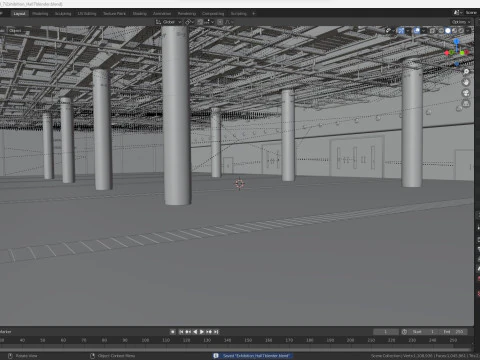This screenshot has width=480, height=360.
Task: Toggle the viewport gizmos button
Action: (401, 31)
